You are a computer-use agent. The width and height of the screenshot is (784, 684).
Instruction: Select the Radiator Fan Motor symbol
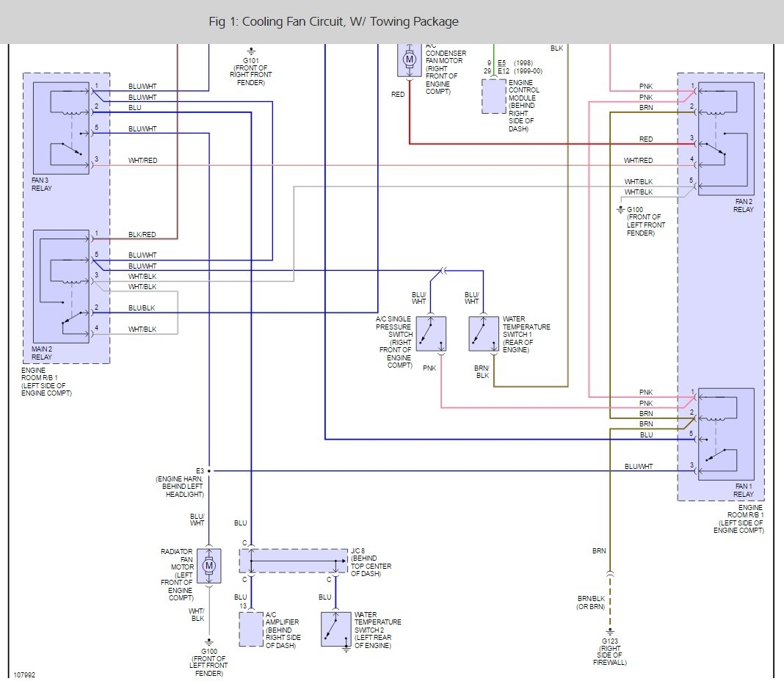pos(209,566)
